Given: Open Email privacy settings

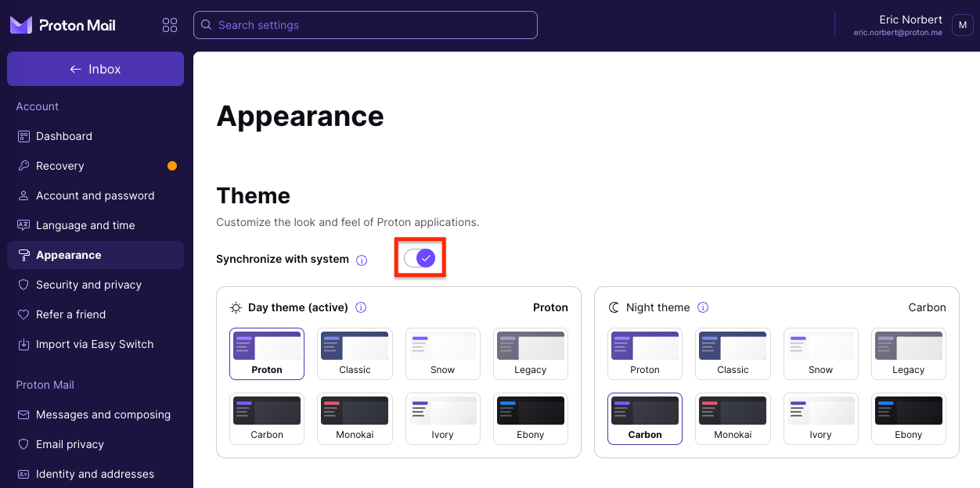Looking at the screenshot, I should [95, 444].
